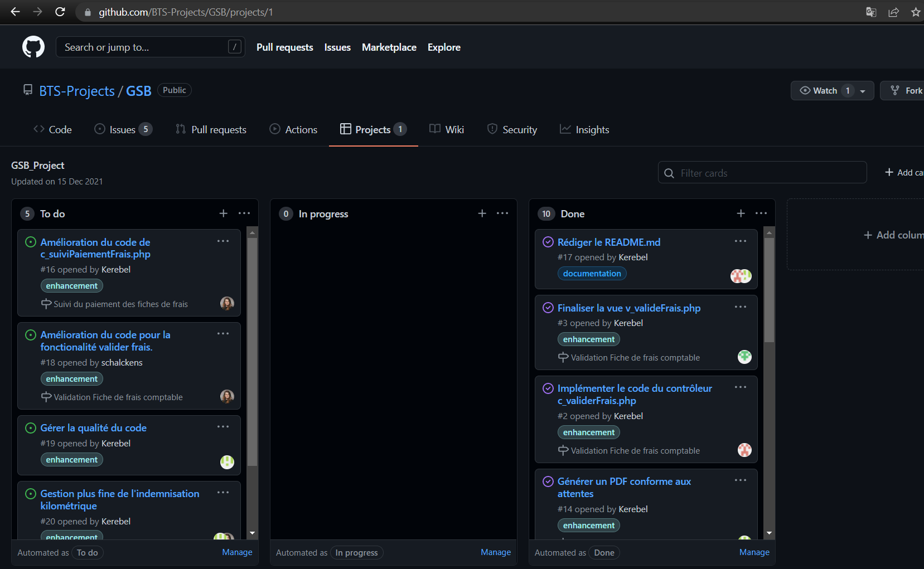This screenshot has width=924, height=569.
Task: Open Explore in the top navigation
Action: (444, 47)
